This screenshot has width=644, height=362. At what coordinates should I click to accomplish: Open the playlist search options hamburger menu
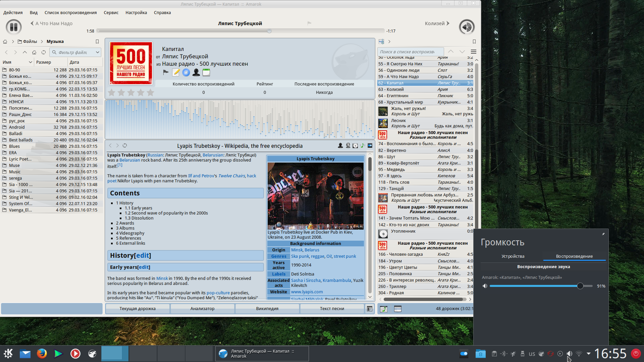tap(473, 52)
